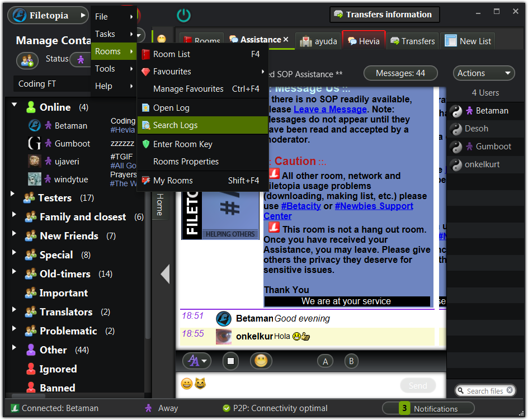The height and width of the screenshot is (420, 528).
Task: Expand the New Friends group
Action: pyautogui.click(x=14, y=233)
